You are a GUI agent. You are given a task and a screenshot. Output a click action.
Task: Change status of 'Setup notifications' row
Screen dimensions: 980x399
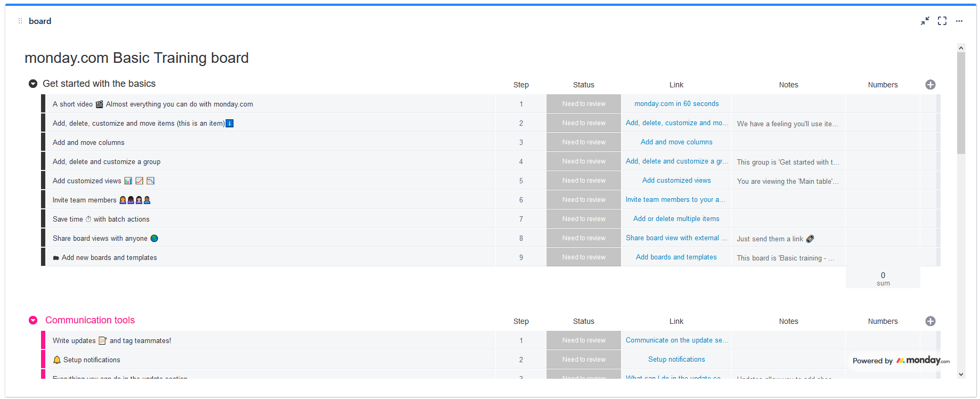584,360
